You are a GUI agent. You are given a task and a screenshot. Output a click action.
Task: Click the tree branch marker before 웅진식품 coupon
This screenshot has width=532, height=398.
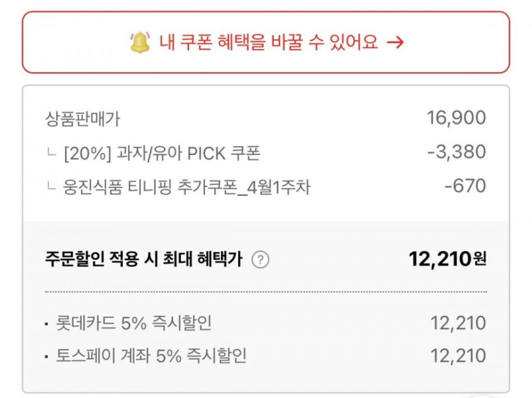coord(51,188)
